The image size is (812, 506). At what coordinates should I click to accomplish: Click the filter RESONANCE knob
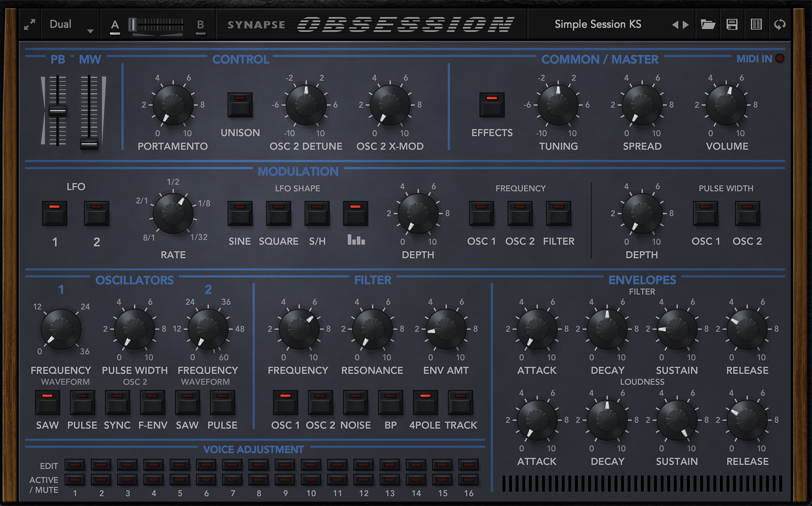pos(372,329)
